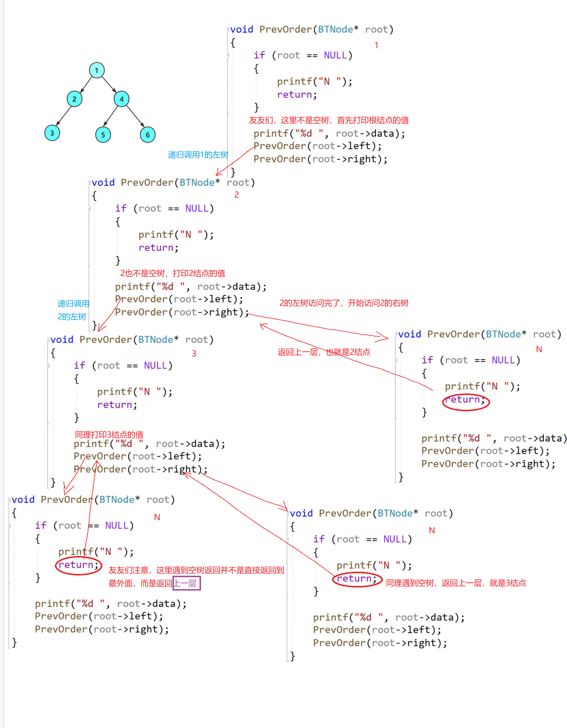Click the return statement in block labeled 2
Screen dimensions: 567x728
click(x=158, y=248)
